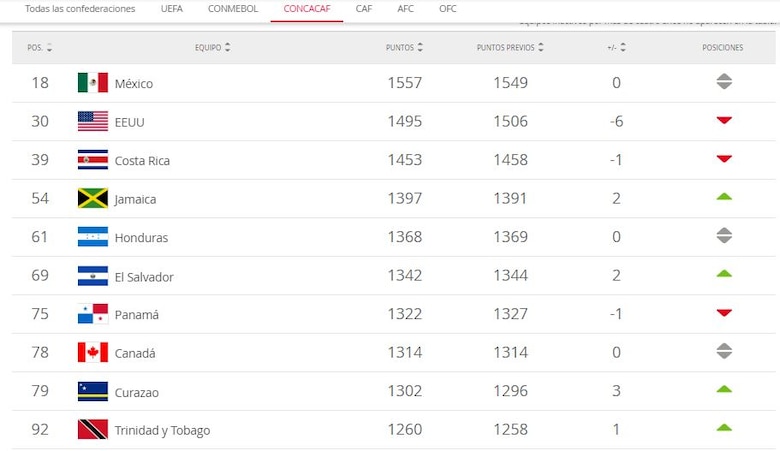Viewport: 780px width, 451px height.
Task: Click the red down arrow for EEUU
Action: [724, 121]
